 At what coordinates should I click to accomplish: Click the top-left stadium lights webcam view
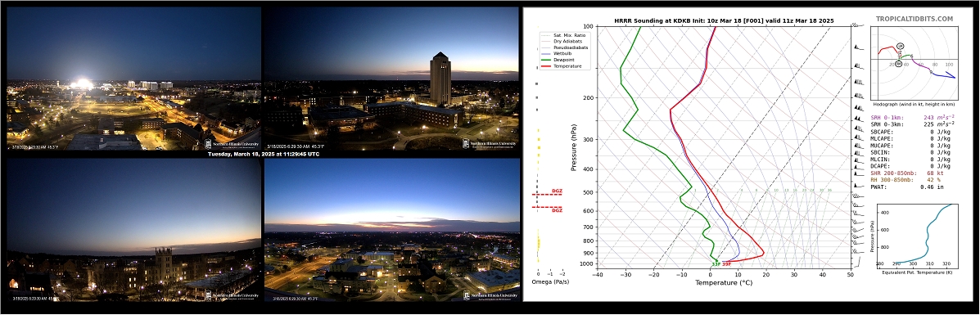(133, 78)
